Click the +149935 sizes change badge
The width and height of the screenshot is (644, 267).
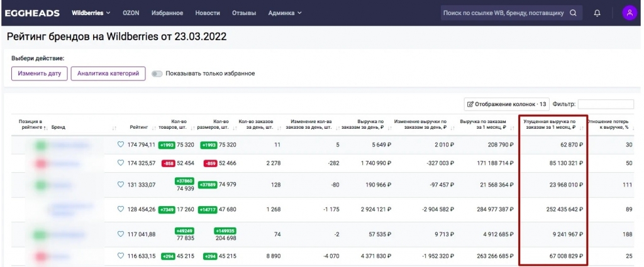pyautogui.click(x=225, y=231)
